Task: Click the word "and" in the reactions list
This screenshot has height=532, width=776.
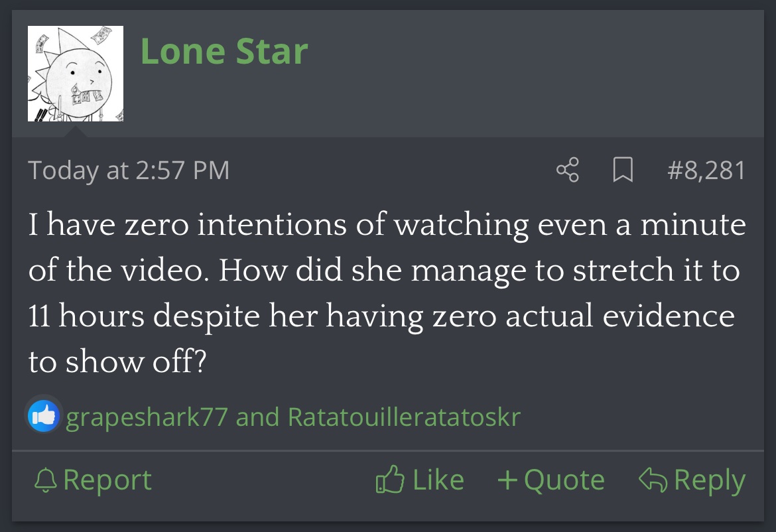Action: [x=257, y=417]
